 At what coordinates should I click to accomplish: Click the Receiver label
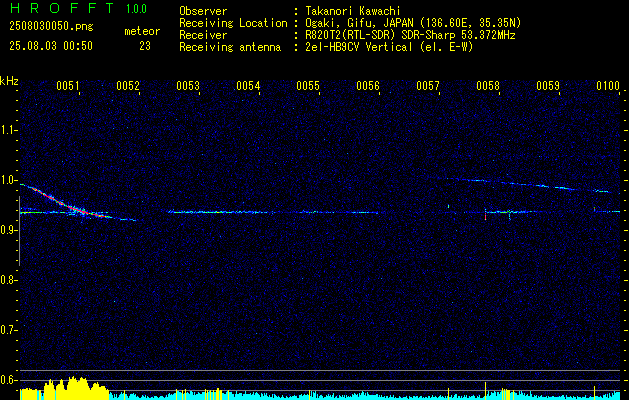pyautogui.click(x=203, y=35)
